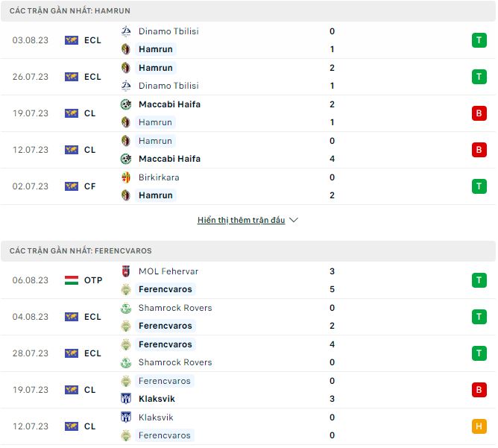Click the 'Các trận gần nhất: Ferencvaros' header

(x=81, y=251)
